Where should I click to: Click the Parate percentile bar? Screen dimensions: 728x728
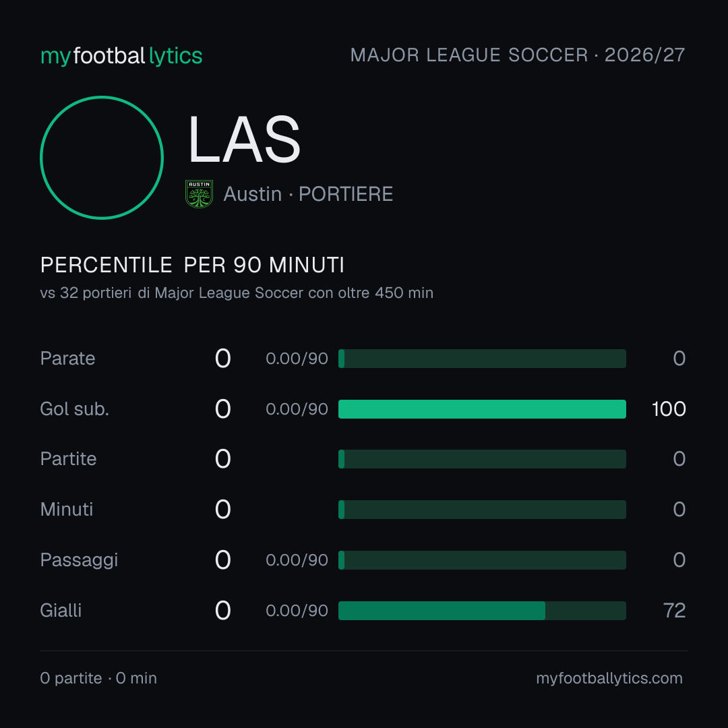coord(482,359)
